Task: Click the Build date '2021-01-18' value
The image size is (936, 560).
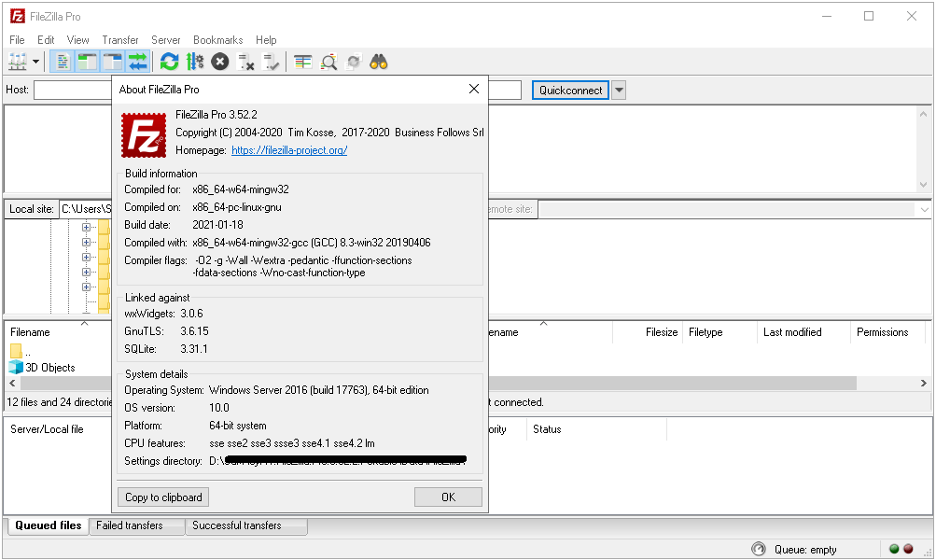Action: pyautogui.click(x=217, y=225)
